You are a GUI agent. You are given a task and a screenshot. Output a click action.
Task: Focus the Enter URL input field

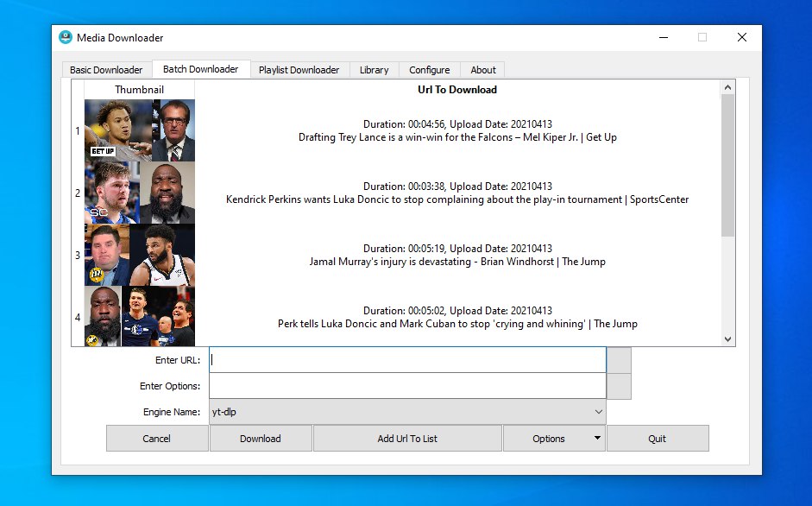[407, 360]
